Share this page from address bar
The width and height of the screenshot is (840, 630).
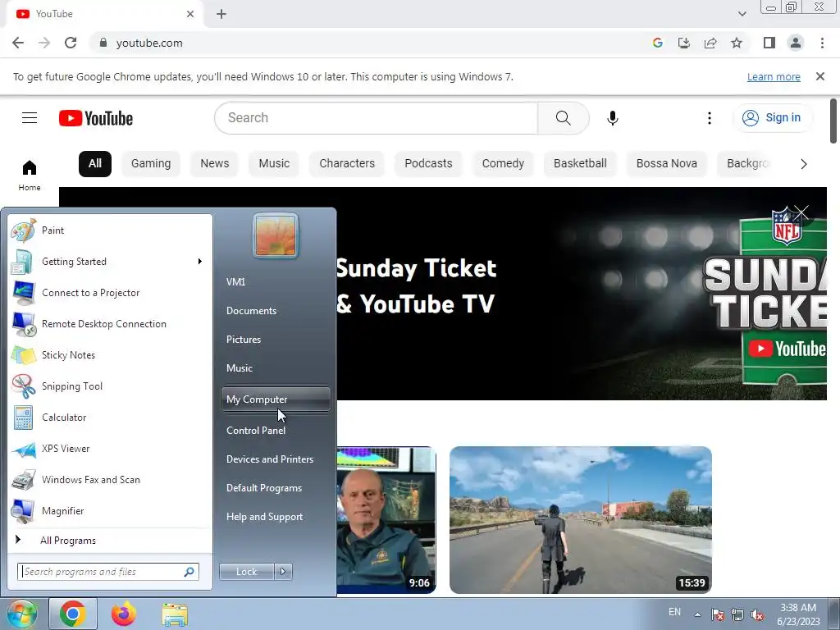coord(710,43)
